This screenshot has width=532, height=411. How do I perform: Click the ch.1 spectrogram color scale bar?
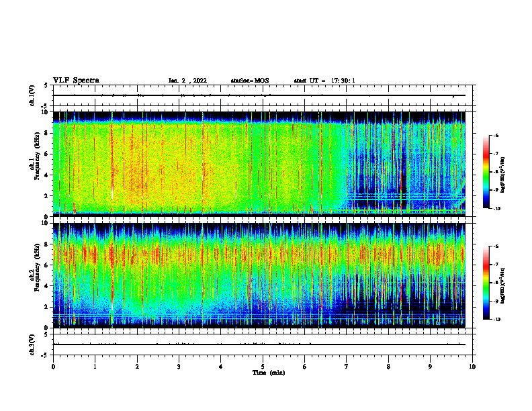click(x=486, y=172)
